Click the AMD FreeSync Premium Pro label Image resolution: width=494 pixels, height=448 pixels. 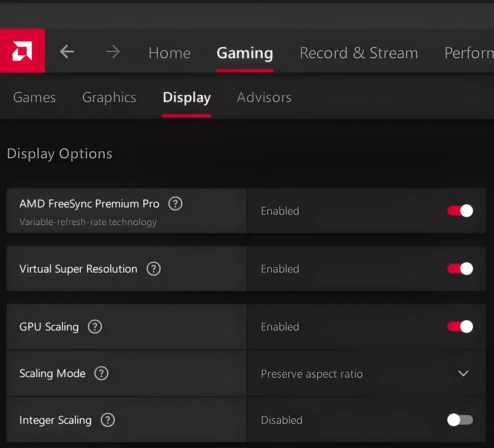point(89,203)
